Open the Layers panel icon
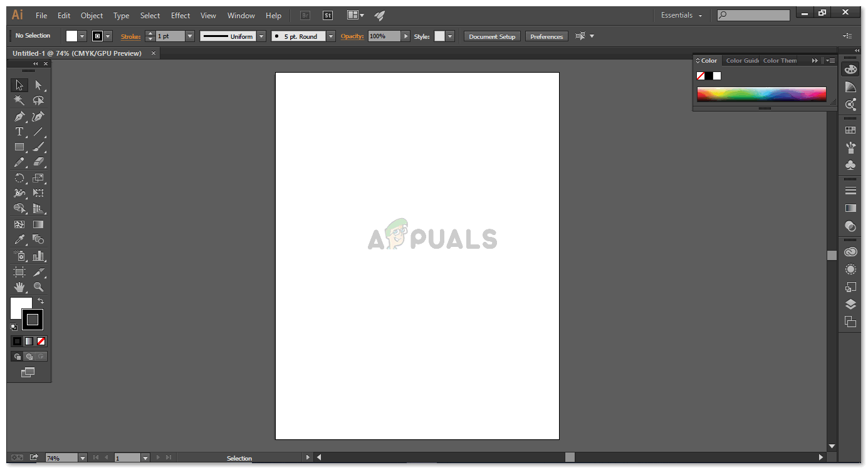 pos(850,305)
